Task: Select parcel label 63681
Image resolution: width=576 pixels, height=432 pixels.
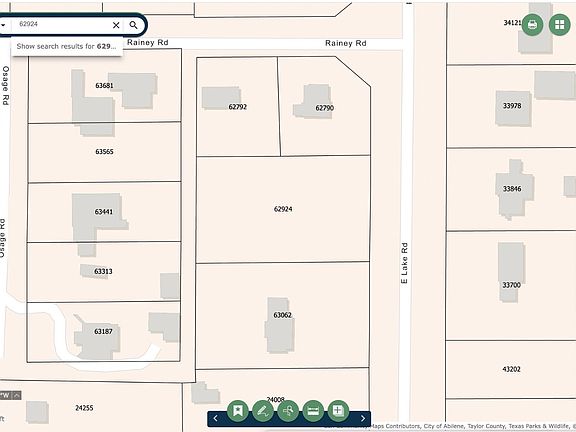Action: point(104,86)
